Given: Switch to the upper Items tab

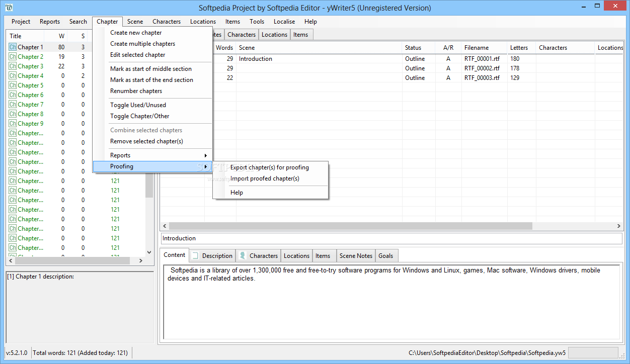Looking at the screenshot, I should point(301,35).
